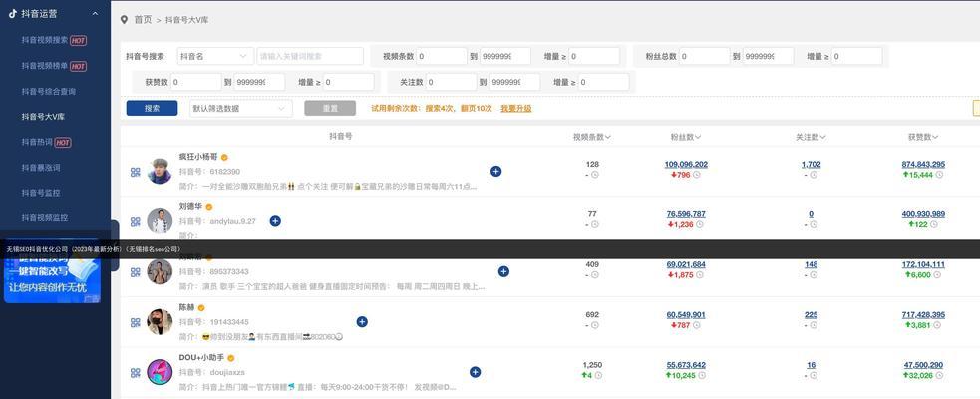Open 抖音号综合查询 in sidebar
The image size is (980, 399).
pyautogui.click(x=48, y=92)
